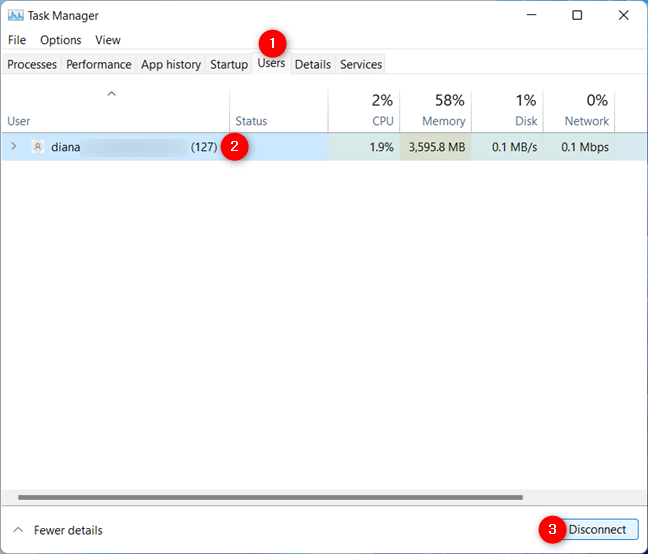Sort by the Disk column header
The image size is (648, 554).
(507, 111)
